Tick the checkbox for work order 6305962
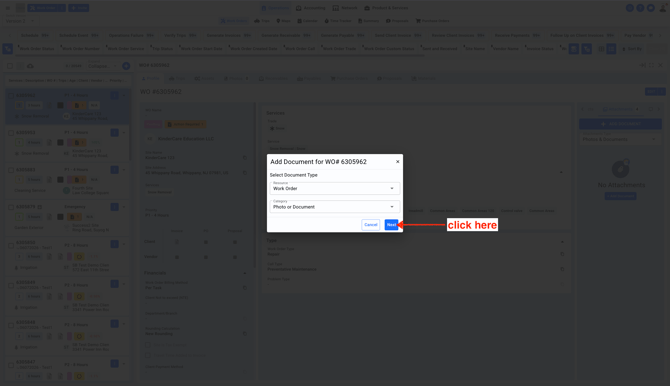 (11, 95)
